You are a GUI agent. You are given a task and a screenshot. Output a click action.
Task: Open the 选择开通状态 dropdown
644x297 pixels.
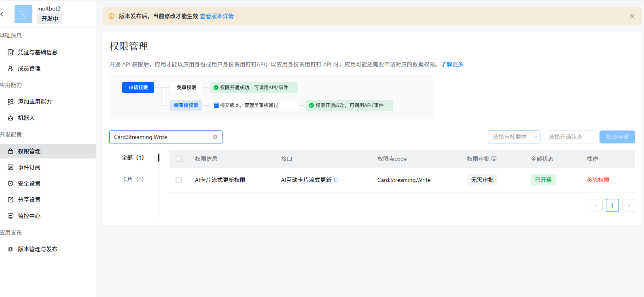(x=570, y=137)
